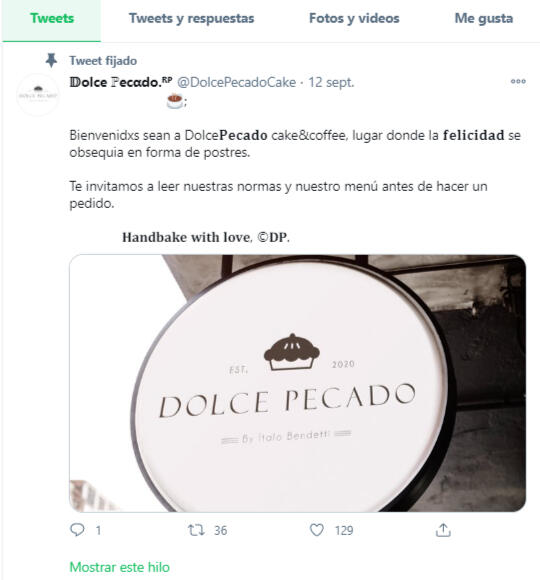Expand thread via Mostrar este hilo
The image size is (540, 580).
coord(119,567)
